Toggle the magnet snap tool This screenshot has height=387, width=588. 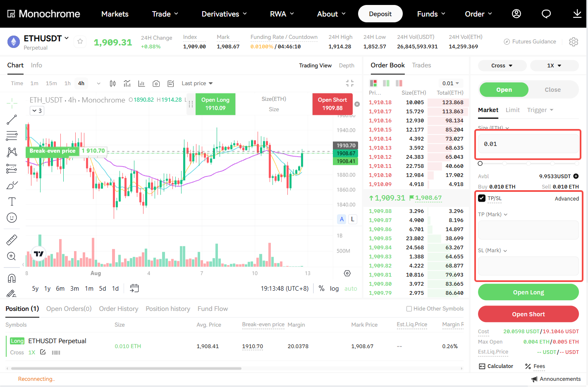pos(12,278)
